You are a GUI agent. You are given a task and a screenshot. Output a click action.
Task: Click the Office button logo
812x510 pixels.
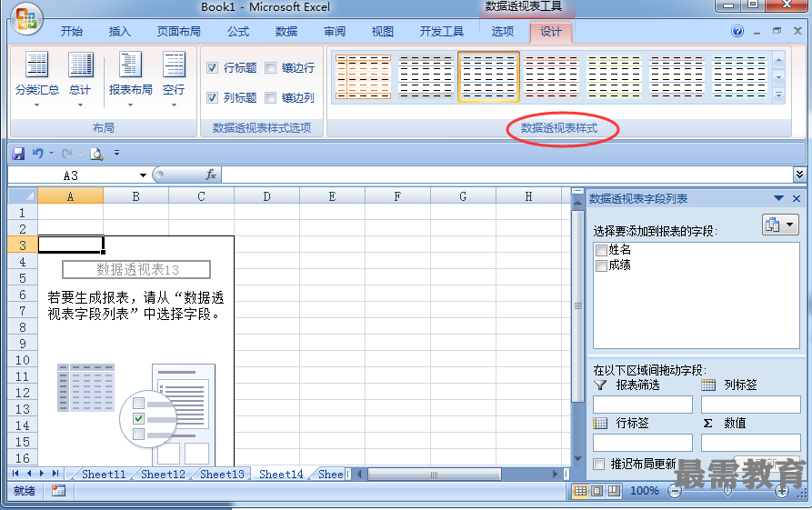tap(26, 19)
